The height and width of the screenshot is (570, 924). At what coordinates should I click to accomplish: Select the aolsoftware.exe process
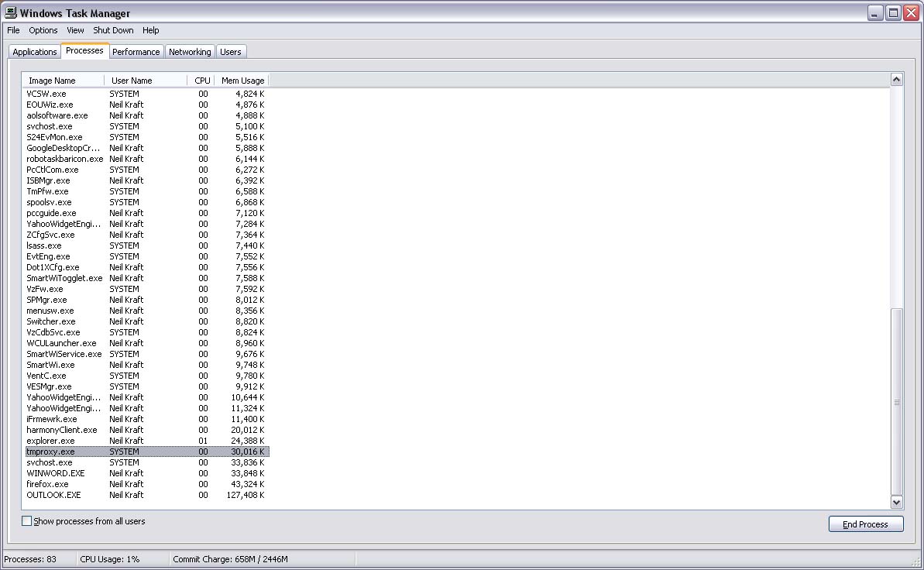147,115
